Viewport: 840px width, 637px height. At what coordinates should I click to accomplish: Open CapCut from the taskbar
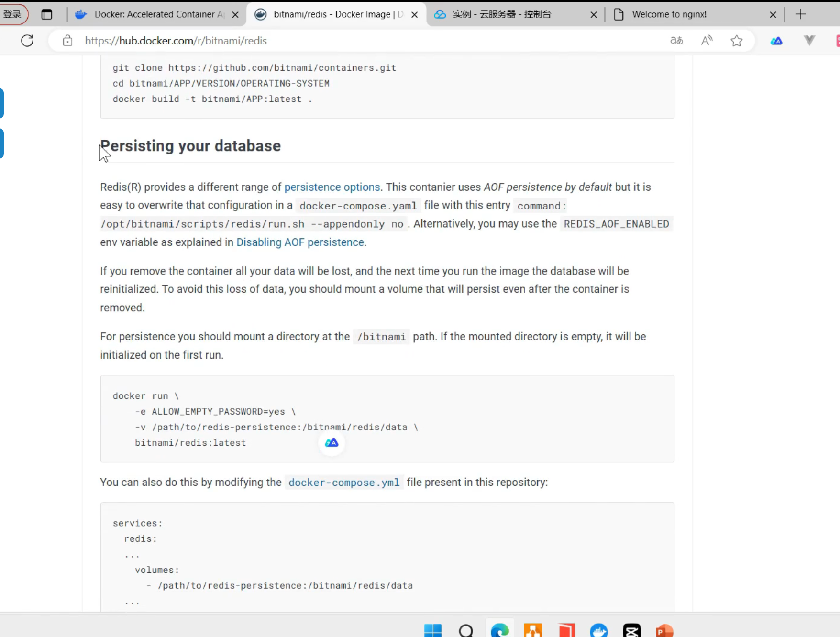[632, 630]
